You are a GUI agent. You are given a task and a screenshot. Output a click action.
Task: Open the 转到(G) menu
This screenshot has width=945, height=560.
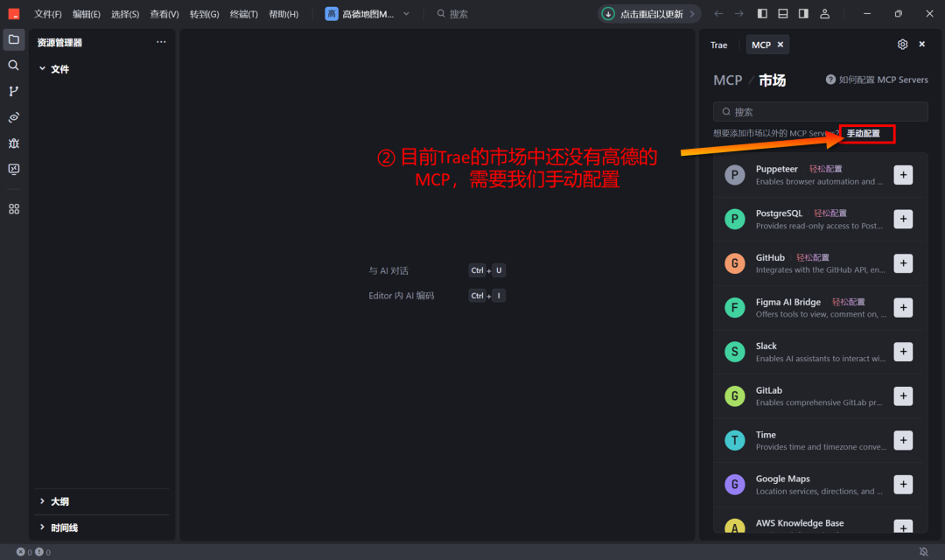[204, 14]
